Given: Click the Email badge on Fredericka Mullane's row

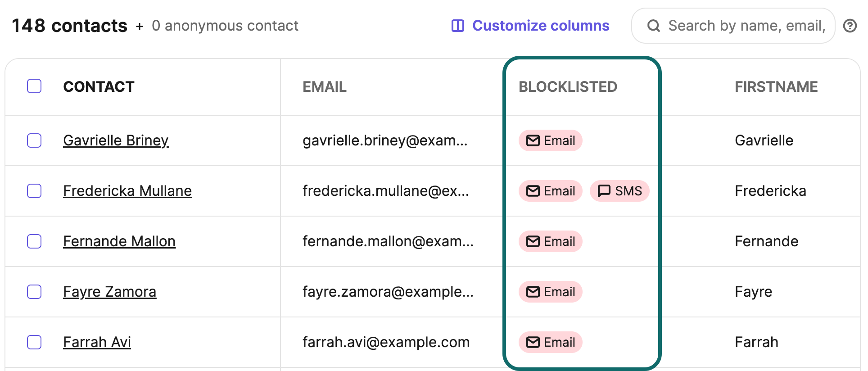Looking at the screenshot, I should click(550, 191).
